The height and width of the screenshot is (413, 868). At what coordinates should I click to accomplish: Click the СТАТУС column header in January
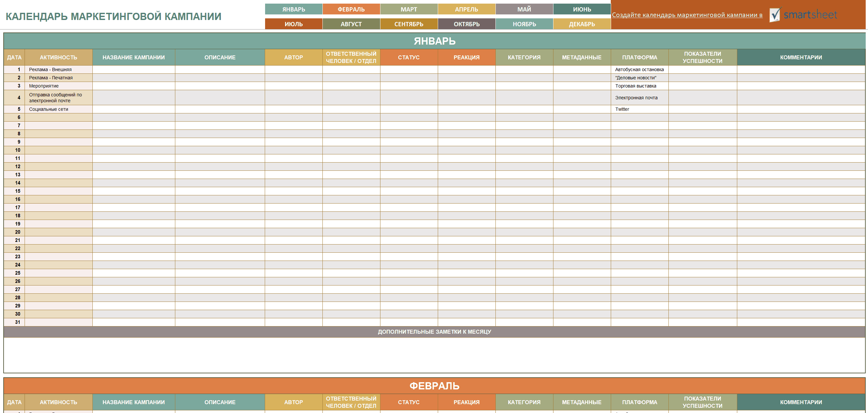tap(409, 57)
